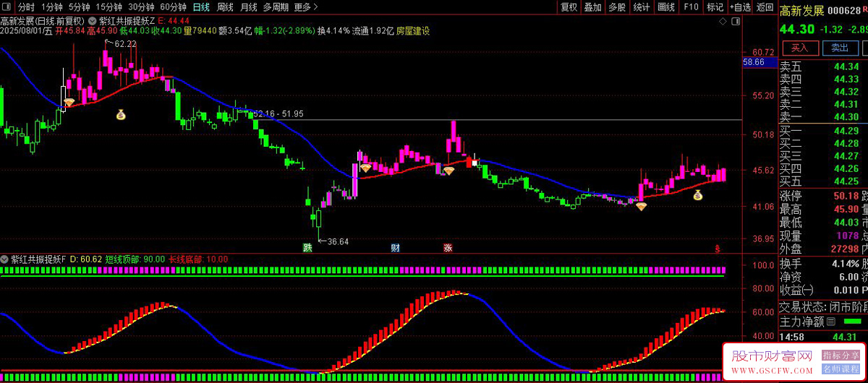Select the 买一 44.29 order row
This screenshot has width=868, height=383.
822,131
